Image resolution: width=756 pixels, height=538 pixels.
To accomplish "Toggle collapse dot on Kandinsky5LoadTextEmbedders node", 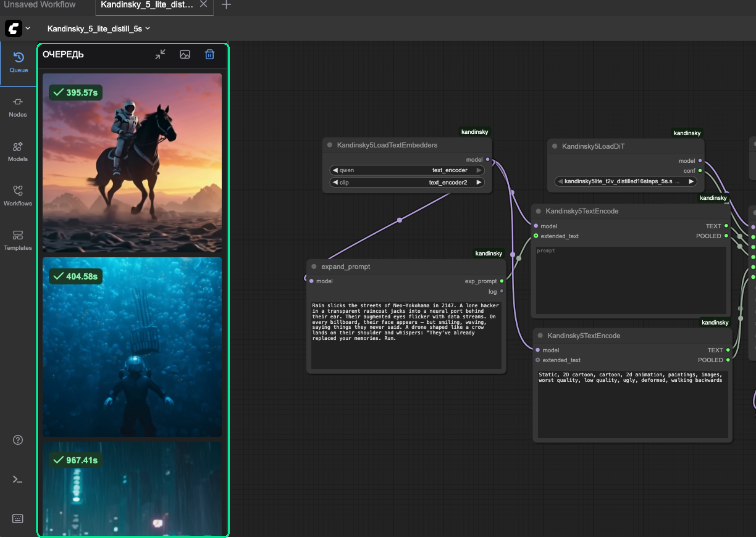I will click(x=330, y=145).
